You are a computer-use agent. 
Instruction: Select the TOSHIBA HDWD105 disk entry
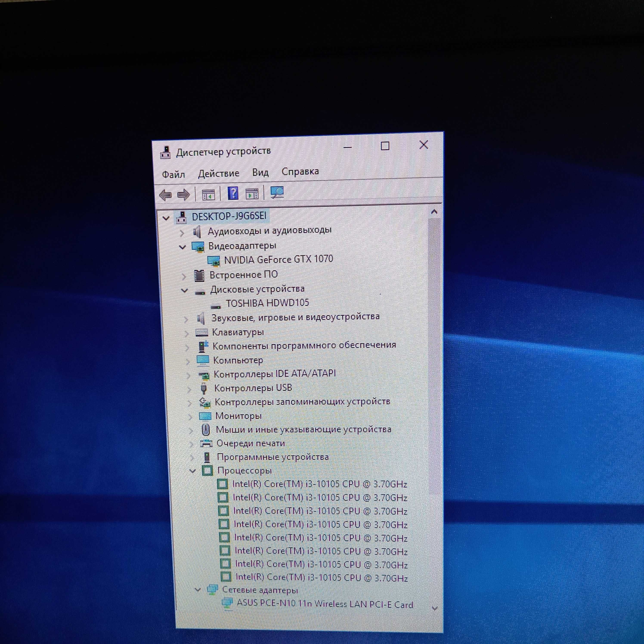click(267, 303)
